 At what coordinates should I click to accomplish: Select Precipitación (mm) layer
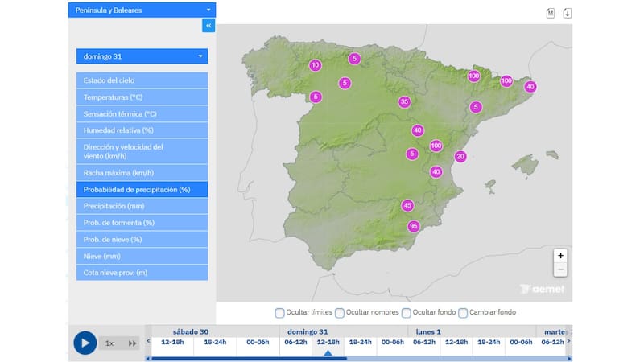[142, 206]
